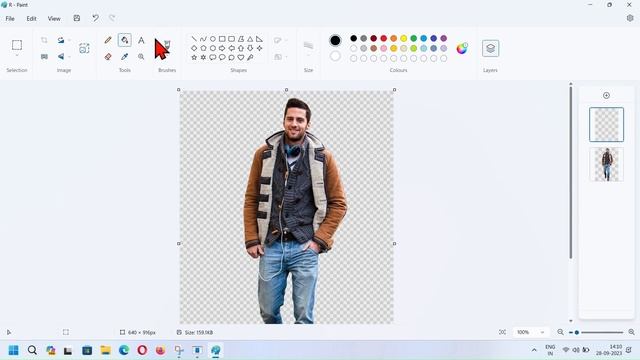Choose the rectangular Selection tool
This screenshot has width=640, height=360.
coord(17,44)
